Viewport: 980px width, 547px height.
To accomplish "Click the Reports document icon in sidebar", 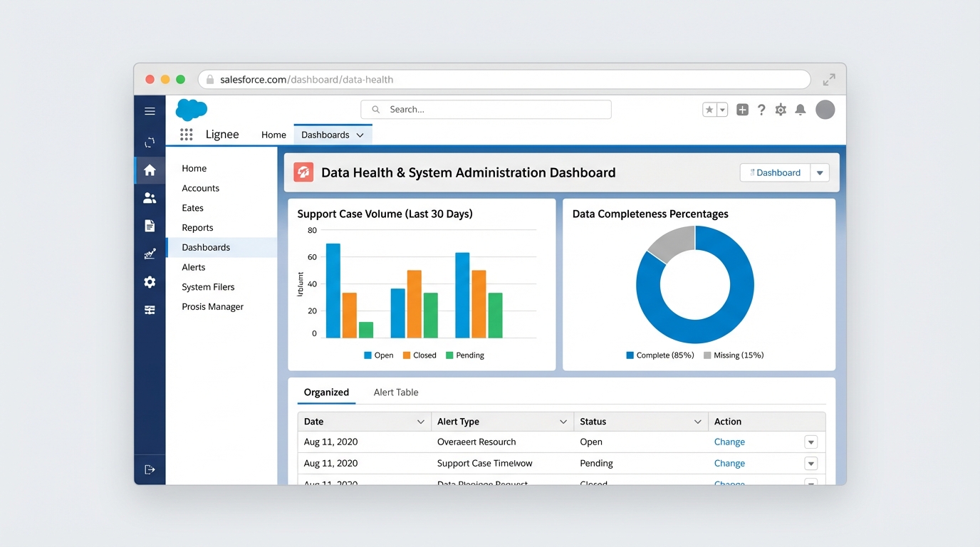I will click(x=150, y=225).
